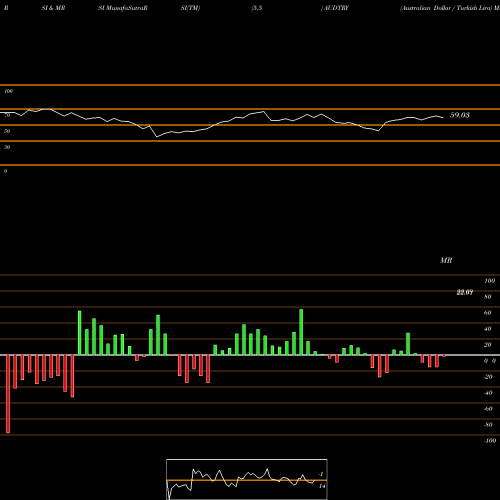The height and width of the screenshot is (500, 500).
Task: Click the RSI value 59.03 label
Action: (460, 115)
